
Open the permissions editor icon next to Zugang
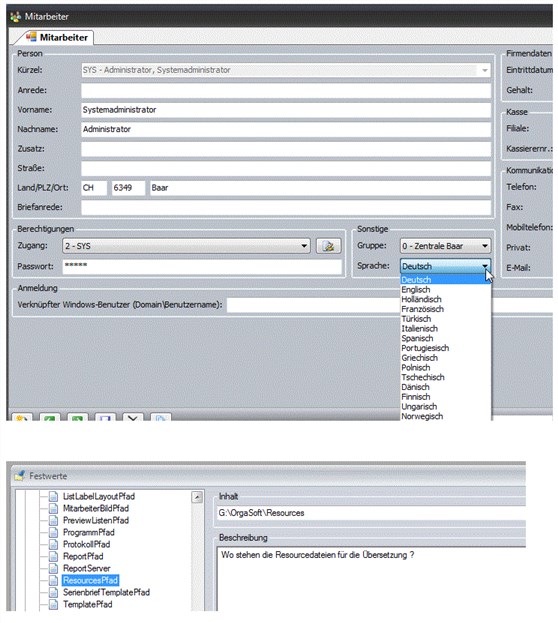[328, 246]
